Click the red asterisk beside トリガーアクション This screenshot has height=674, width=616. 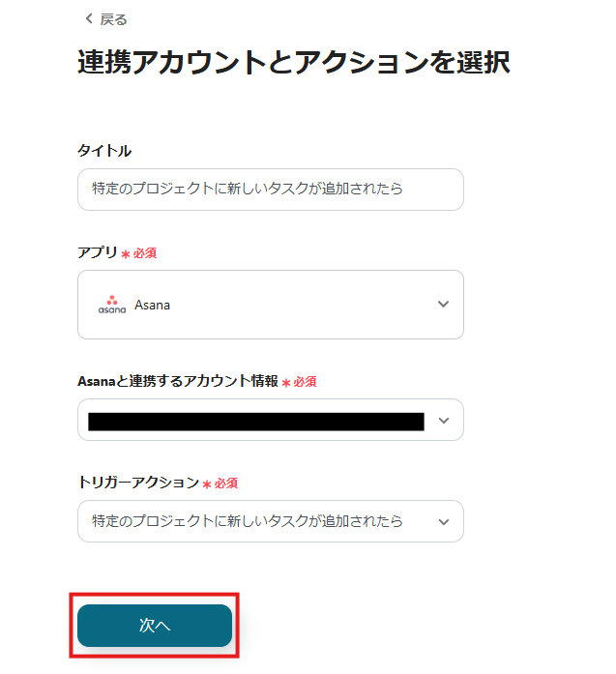pyautogui.click(x=207, y=483)
